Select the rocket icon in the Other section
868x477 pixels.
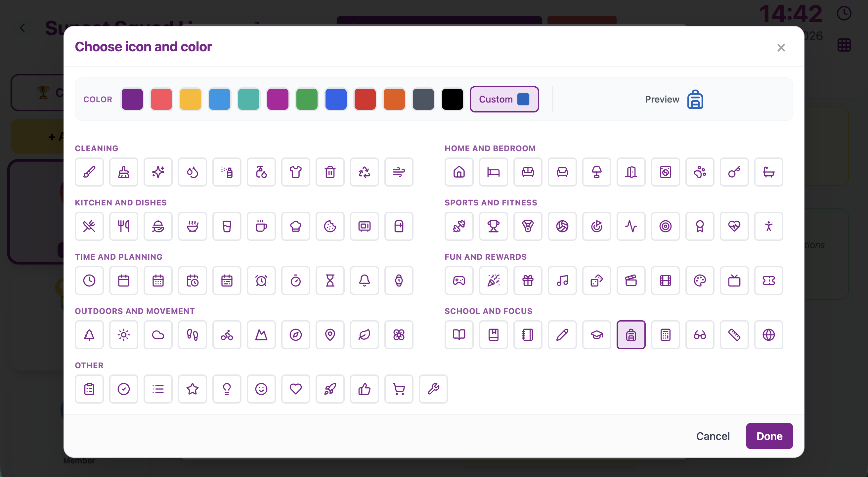point(330,389)
